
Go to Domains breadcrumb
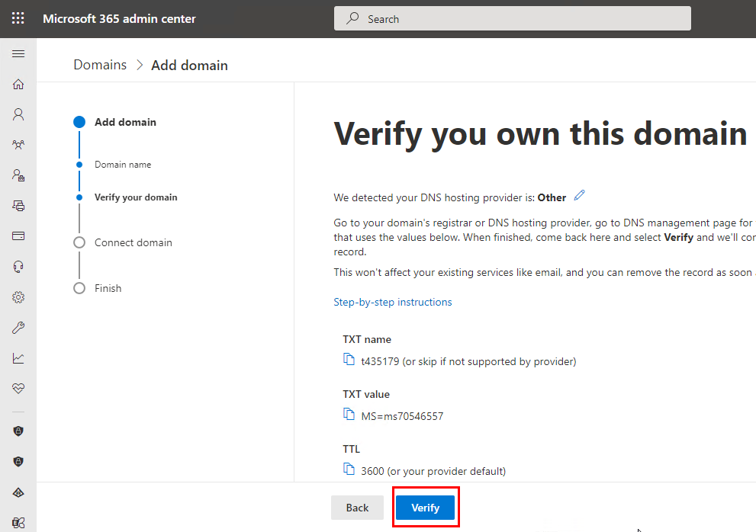[100, 65]
